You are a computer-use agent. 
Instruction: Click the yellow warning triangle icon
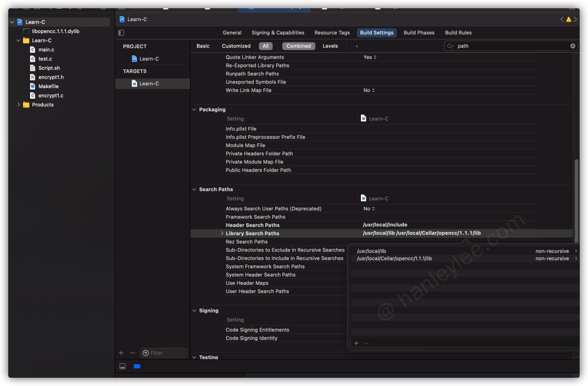tap(569, 19)
